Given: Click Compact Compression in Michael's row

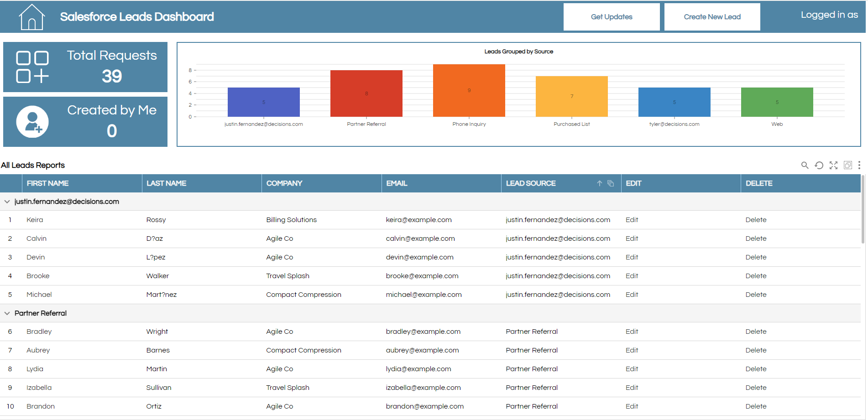Looking at the screenshot, I should [x=303, y=295].
